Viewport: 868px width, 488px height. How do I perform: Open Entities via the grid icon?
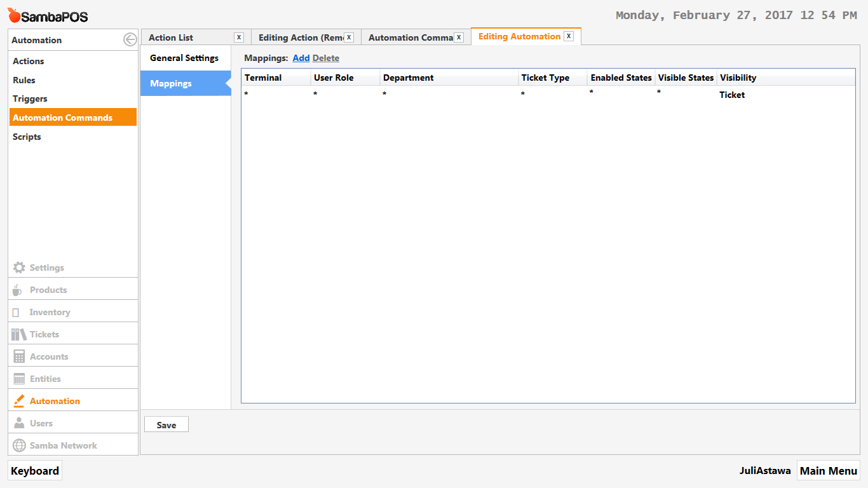[19, 379]
